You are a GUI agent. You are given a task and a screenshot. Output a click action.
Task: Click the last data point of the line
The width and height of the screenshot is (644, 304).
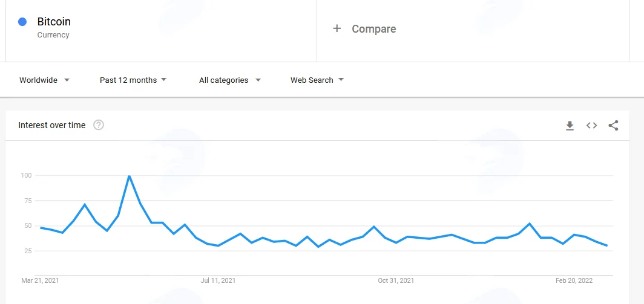click(x=606, y=245)
